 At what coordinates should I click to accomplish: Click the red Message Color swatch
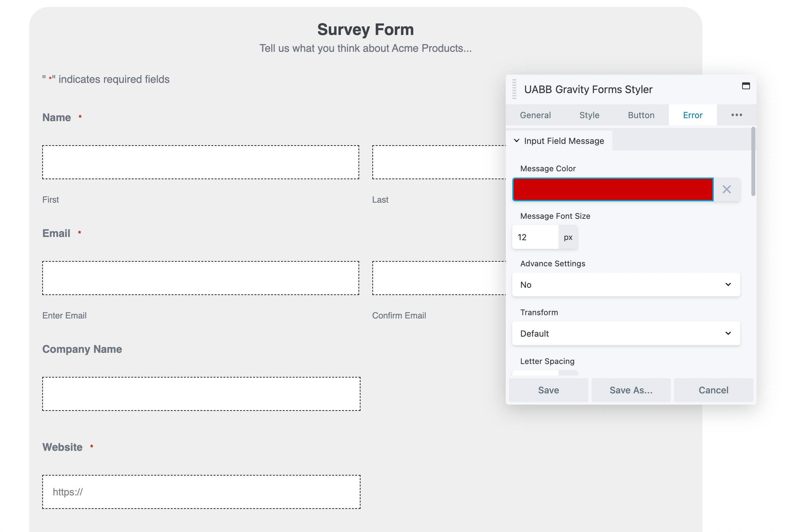(x=612, y=189)
